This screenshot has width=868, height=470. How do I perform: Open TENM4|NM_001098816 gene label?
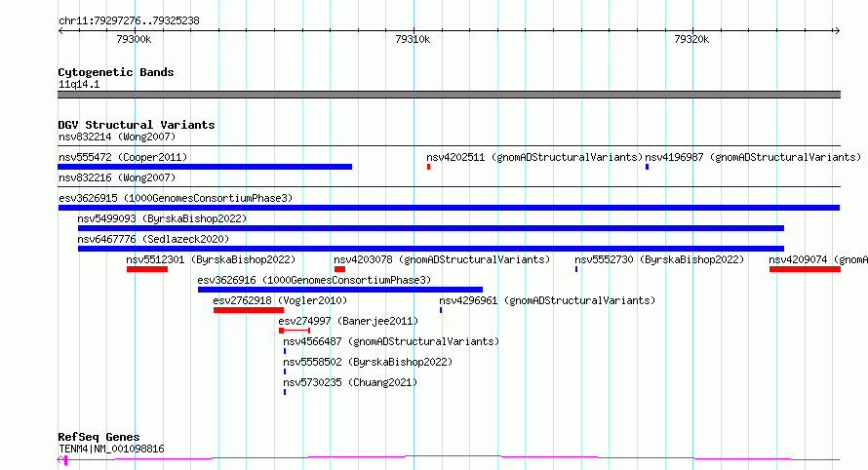[111, 449]
